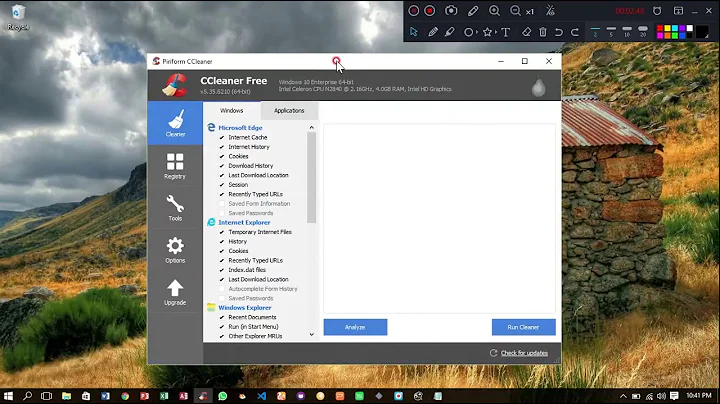Select the pencil drawing tool
The image size is (720, 404).
coord(433,32)
